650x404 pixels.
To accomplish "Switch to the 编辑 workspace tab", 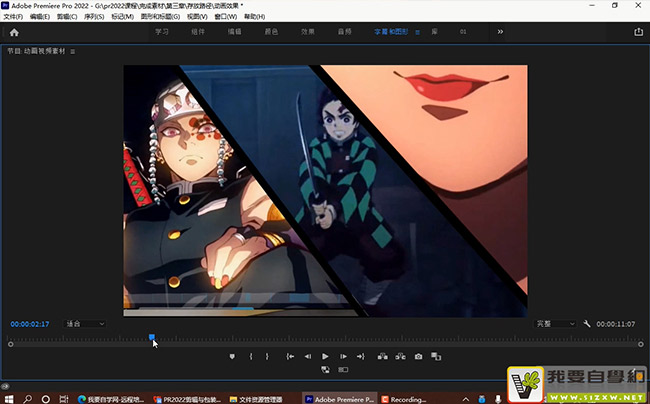I will click(x=235, y=32).
